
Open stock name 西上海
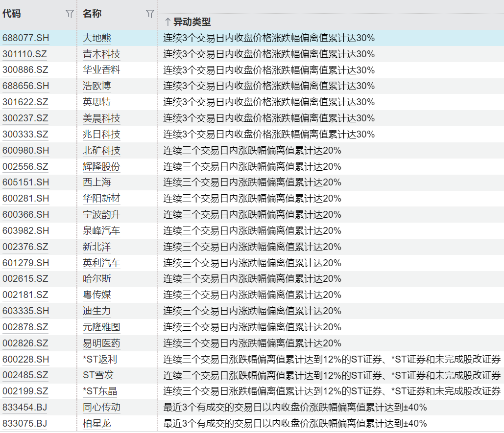(x=97, y=182)
